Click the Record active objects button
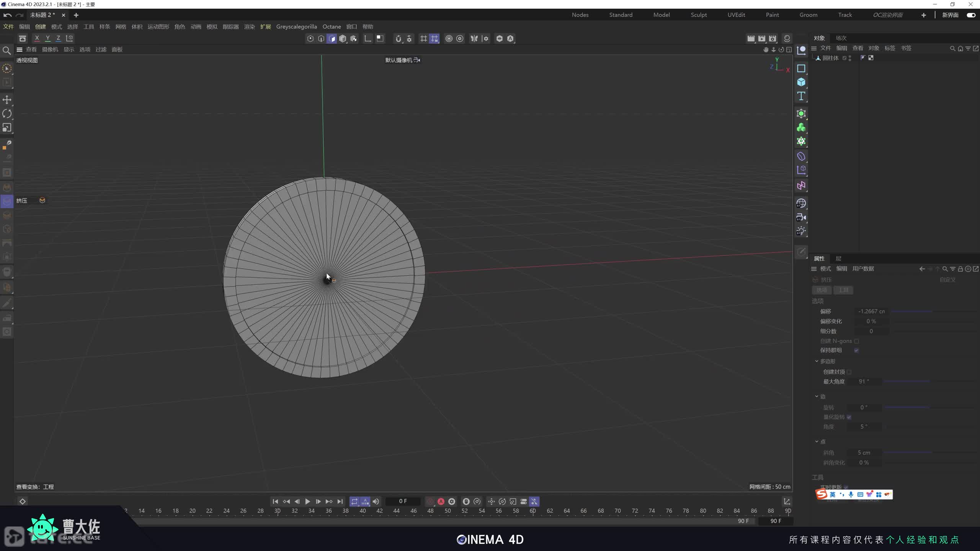980x551 pixels. click(x=430, y=501)
